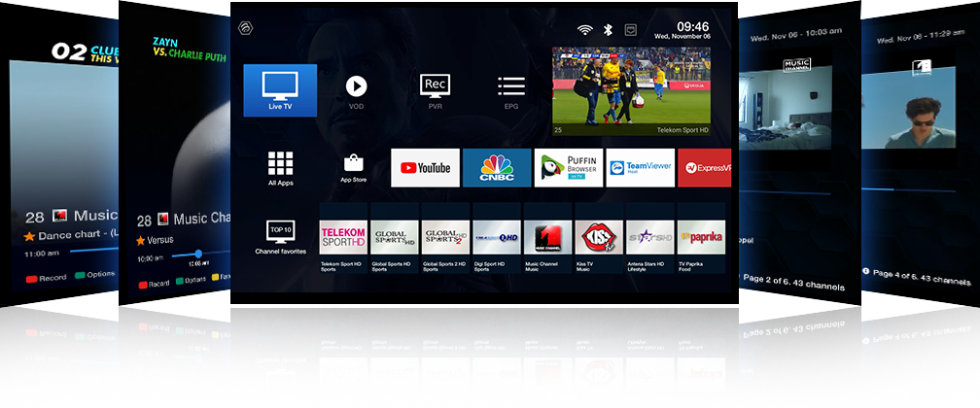Open the VOD play icon
The height and width of the screenshot is (408, 980).
tap(356, 86)
